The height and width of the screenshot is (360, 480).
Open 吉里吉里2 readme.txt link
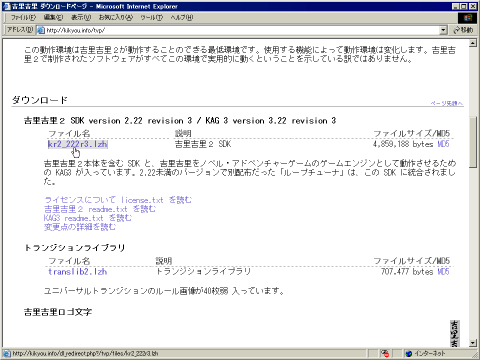pos(100,209)
